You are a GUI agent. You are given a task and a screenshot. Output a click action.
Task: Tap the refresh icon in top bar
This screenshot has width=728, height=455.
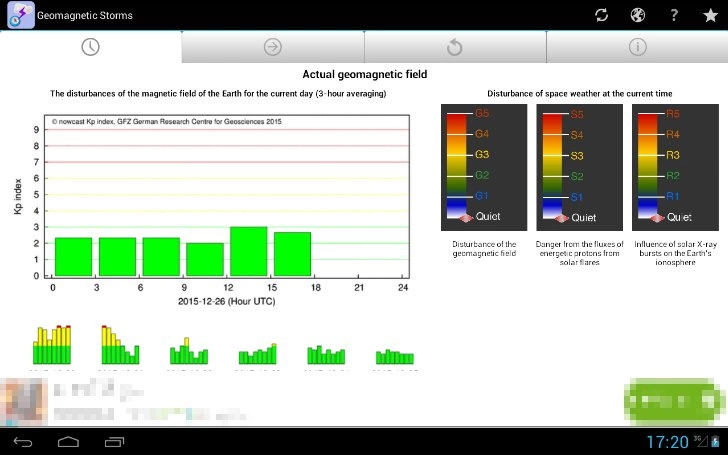click(x=601, y=15)
